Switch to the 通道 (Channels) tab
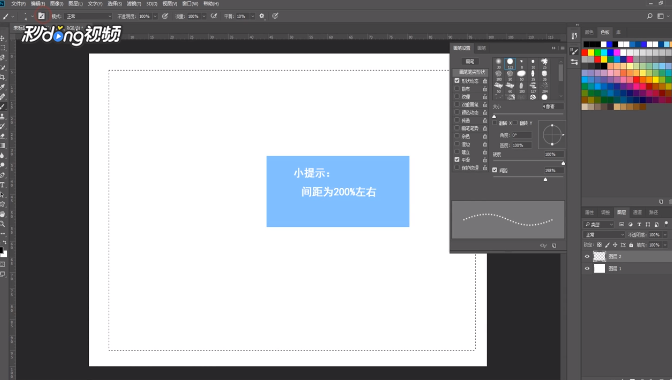 coord(638,212)
